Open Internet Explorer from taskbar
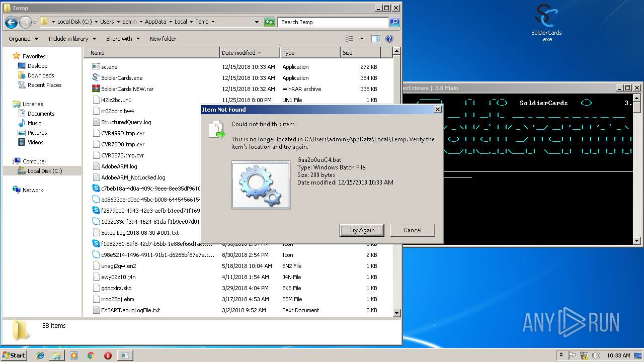The width and height of the screenshot is (644, 362). [40, 355]
